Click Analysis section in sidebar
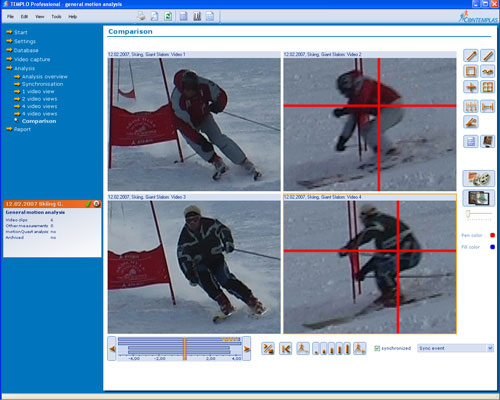 pos(24,68)
